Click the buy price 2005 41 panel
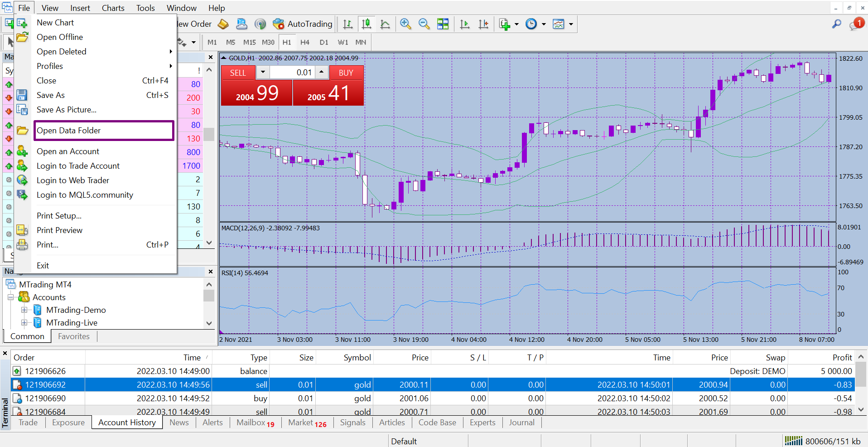Image resolution: width=868 pixels, height=447 pixels. (x=328, y=93)
